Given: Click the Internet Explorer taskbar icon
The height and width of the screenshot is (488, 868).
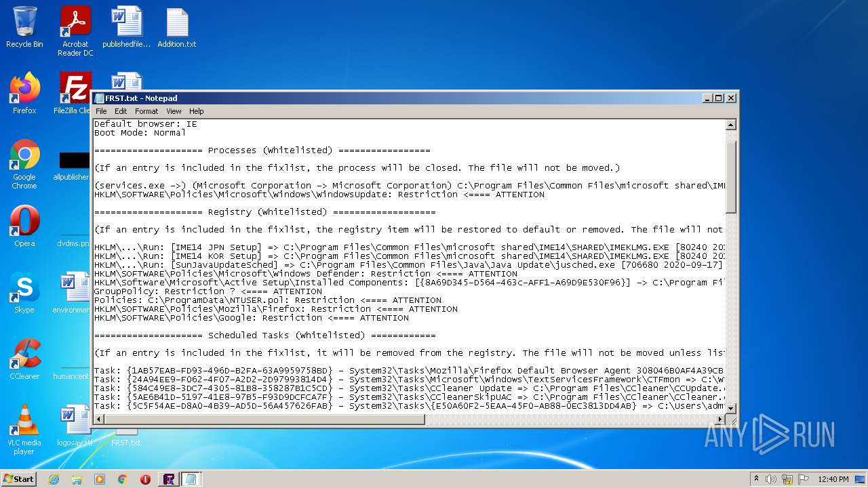Looking at the screenshot, I should 54,479.
